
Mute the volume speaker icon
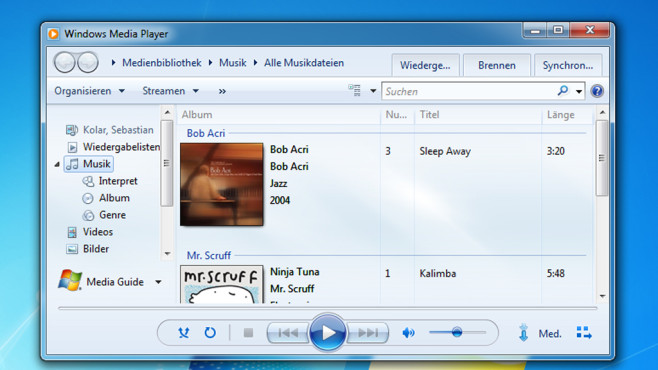[x=408, y=333]
